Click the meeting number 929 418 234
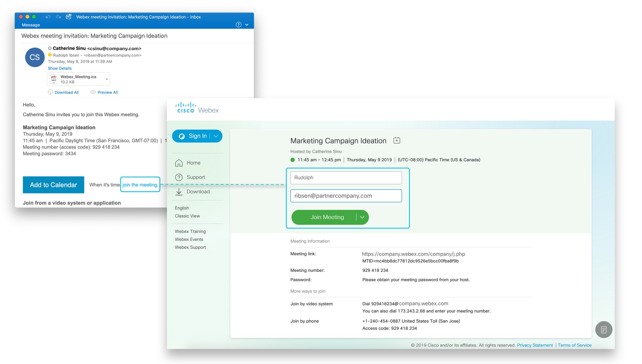 tap(375, 270)
